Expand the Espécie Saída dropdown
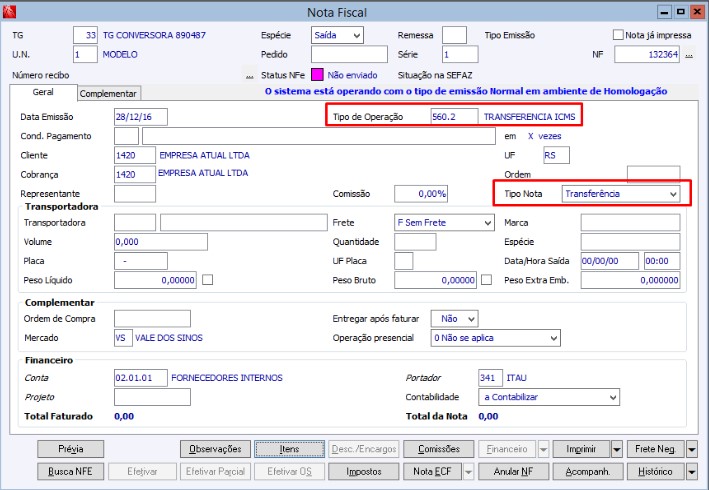Screen dimensions: 709x490 [x=337, y=35]
